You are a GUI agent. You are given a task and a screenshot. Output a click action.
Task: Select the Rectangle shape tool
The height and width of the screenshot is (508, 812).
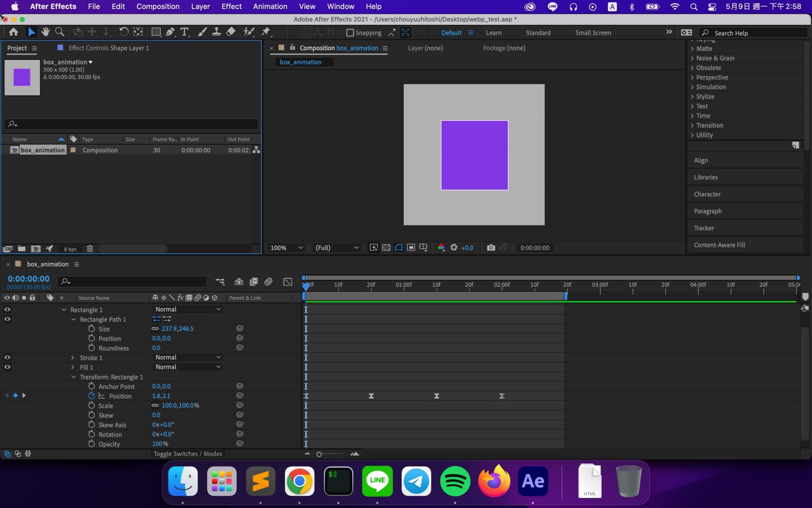click(156, 32)
